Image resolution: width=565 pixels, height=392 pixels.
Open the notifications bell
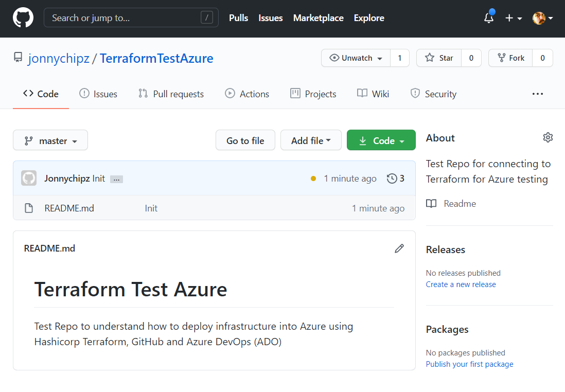pyautogui.click(x=489, y=18)
